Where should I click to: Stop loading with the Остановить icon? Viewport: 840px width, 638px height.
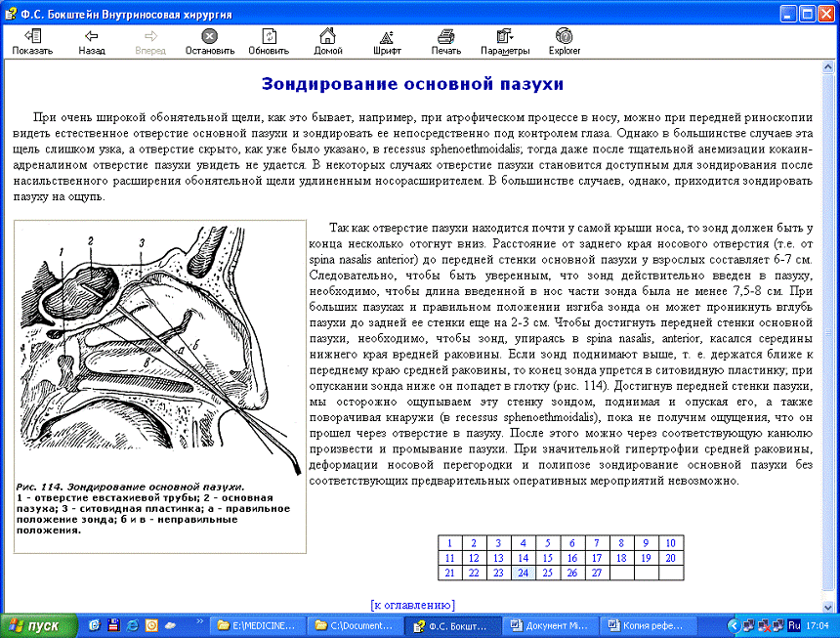[x=209, y=41]
